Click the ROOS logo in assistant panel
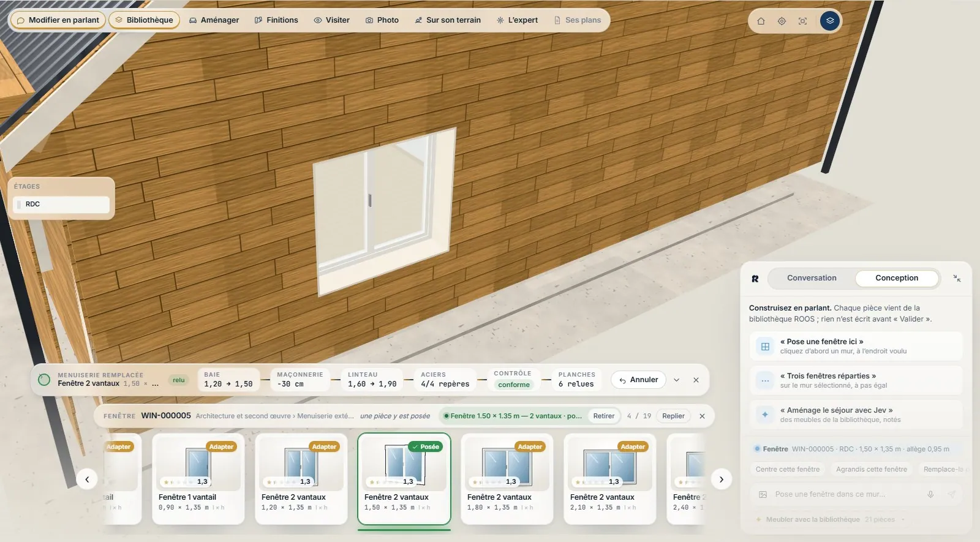 point(755,279)
